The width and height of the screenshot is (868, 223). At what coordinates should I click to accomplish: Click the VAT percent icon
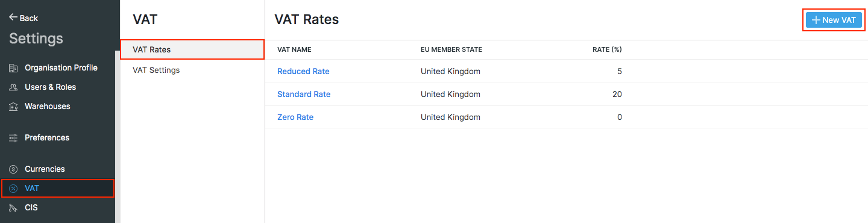[13, 189]
